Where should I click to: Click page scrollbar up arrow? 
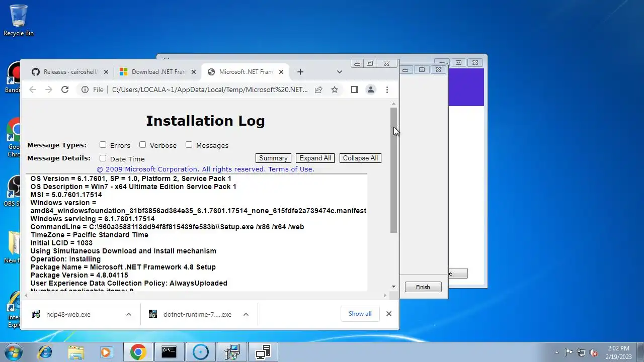pos(394,104)
